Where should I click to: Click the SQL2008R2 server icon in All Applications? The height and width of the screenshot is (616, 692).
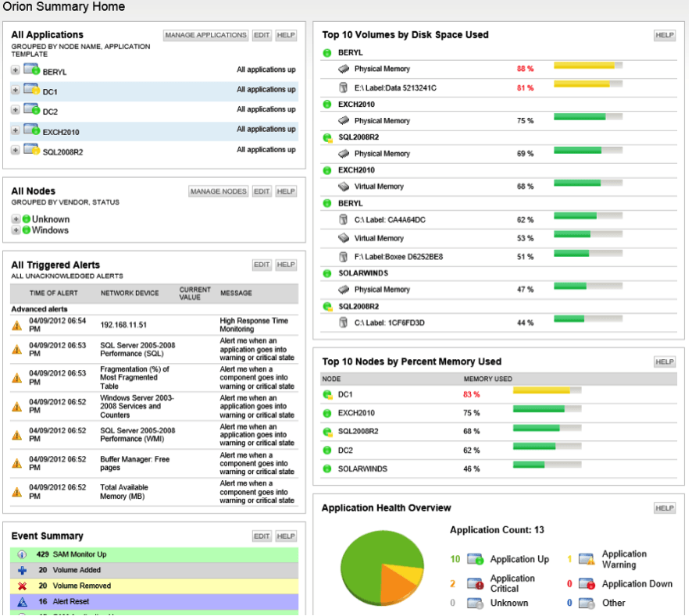click(31, 150)
